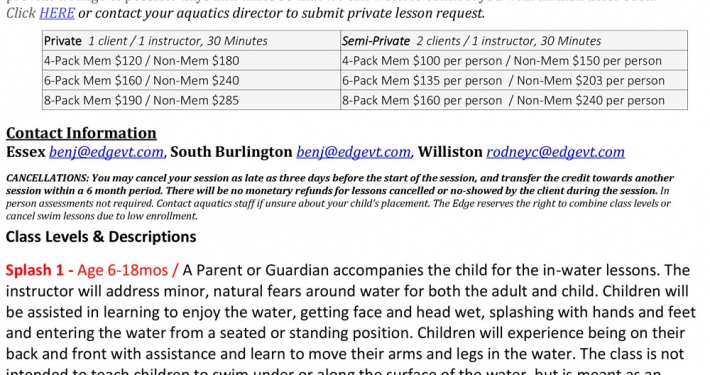Viewport: 710px width, 375px height.
Task: Click the red Splash 1 title
Action: point(34,270)
